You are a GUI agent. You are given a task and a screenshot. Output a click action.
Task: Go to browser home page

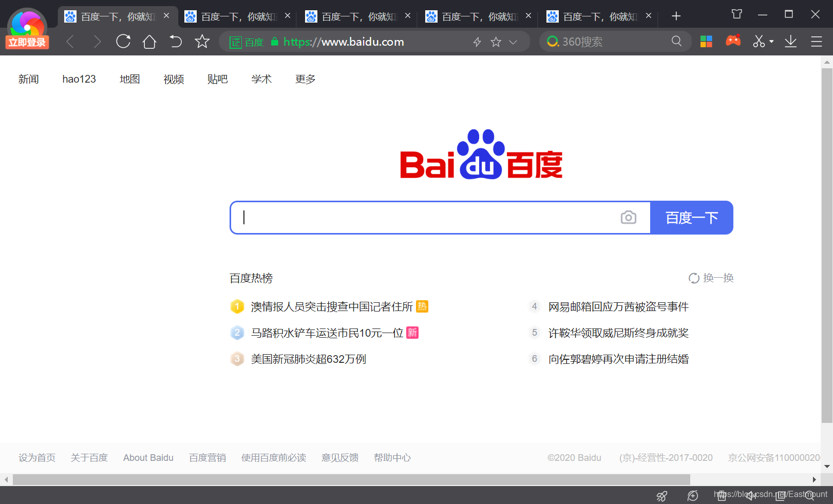coord(149,42)
